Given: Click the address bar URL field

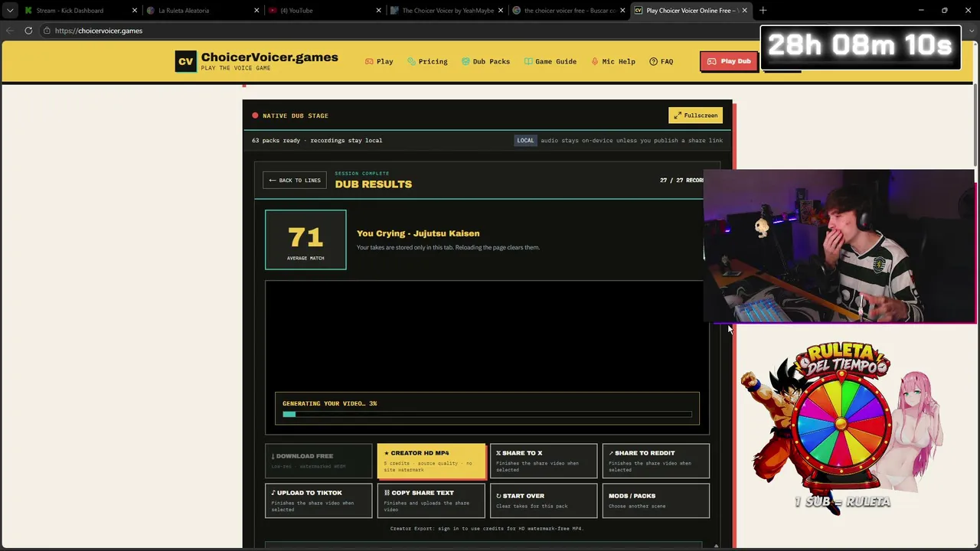Looking at the screenshot, I should [398, 31].
